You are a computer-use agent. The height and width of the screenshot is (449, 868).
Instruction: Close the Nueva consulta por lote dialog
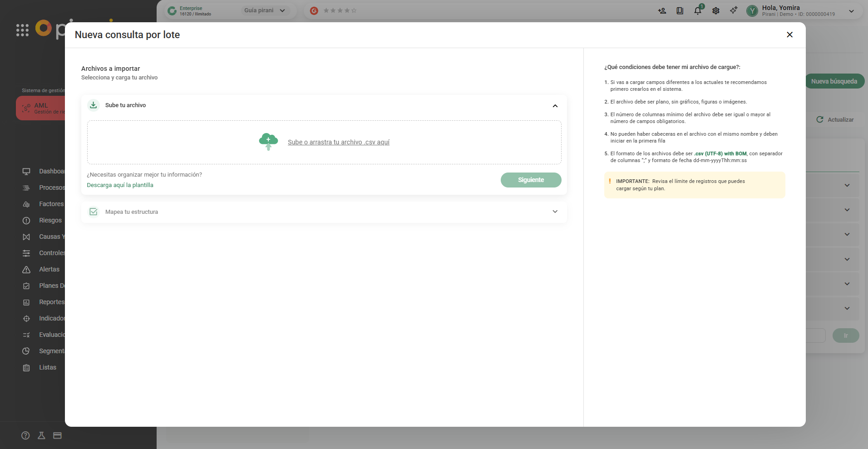(x=789, y=35)
